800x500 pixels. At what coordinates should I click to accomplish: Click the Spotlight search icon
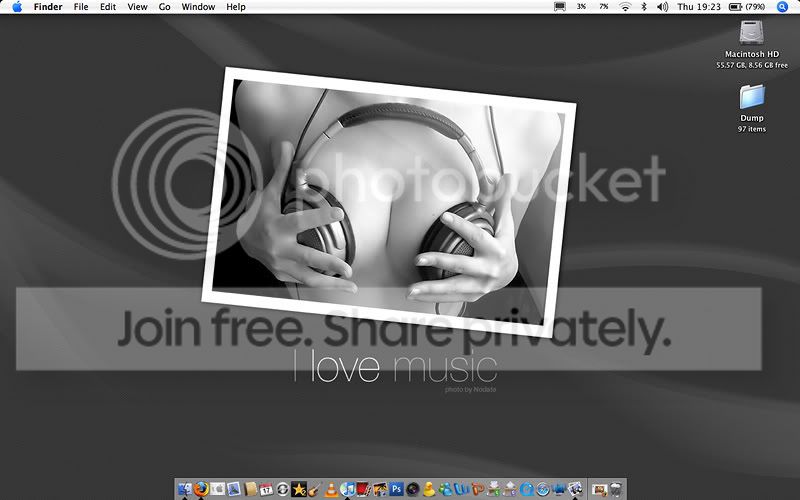tap(782, 7)
